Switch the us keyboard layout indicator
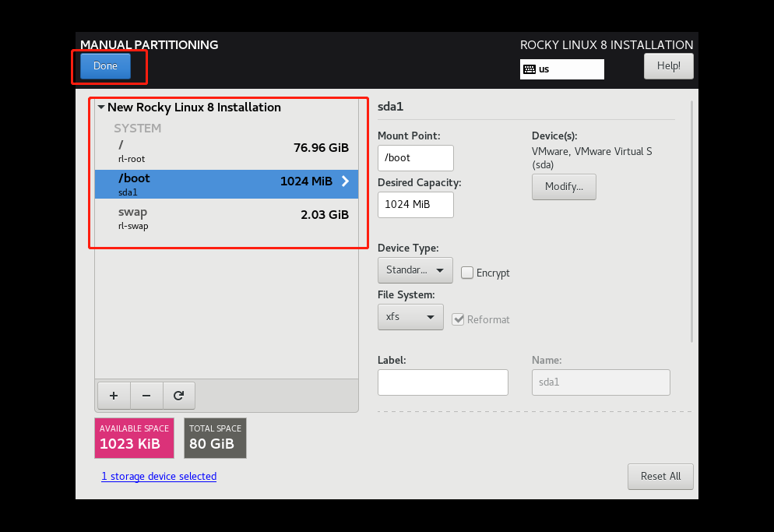Screen dimensions: 774x532 (561, 69)
